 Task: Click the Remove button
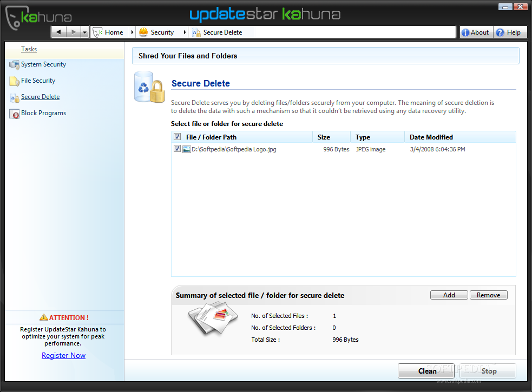(488, 295)
